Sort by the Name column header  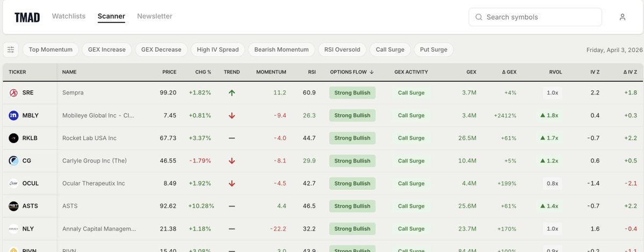point(69,72)
